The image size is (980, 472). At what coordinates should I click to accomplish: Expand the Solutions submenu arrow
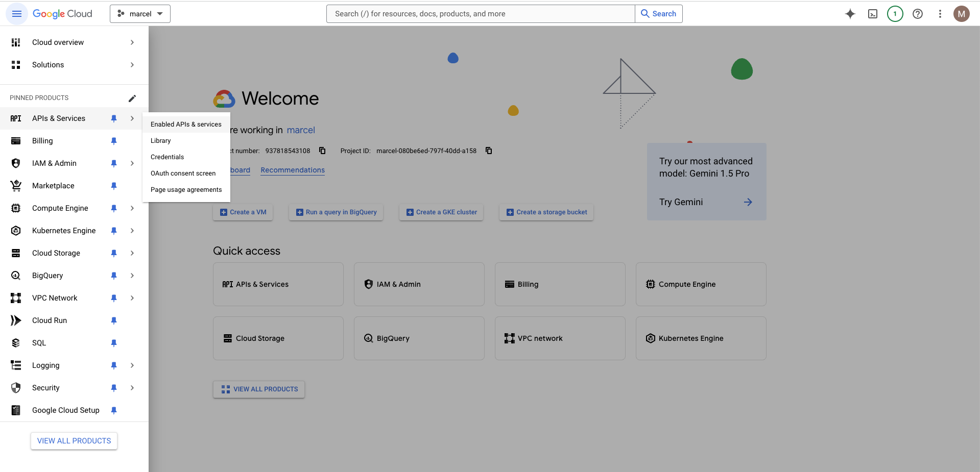(x=132, y=65)
